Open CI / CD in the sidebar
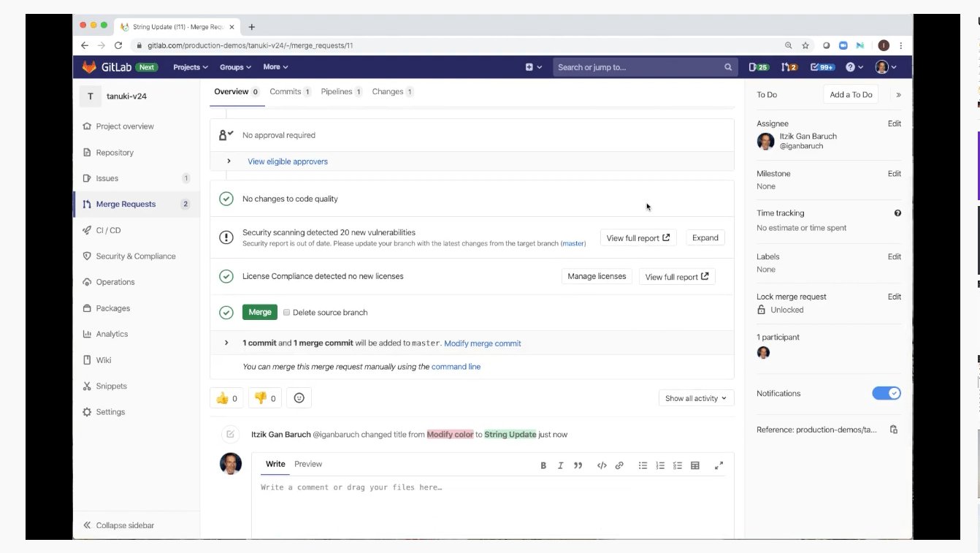Image resolution: width=980 pixels, height=553 pixels. (x=108, y=230)
